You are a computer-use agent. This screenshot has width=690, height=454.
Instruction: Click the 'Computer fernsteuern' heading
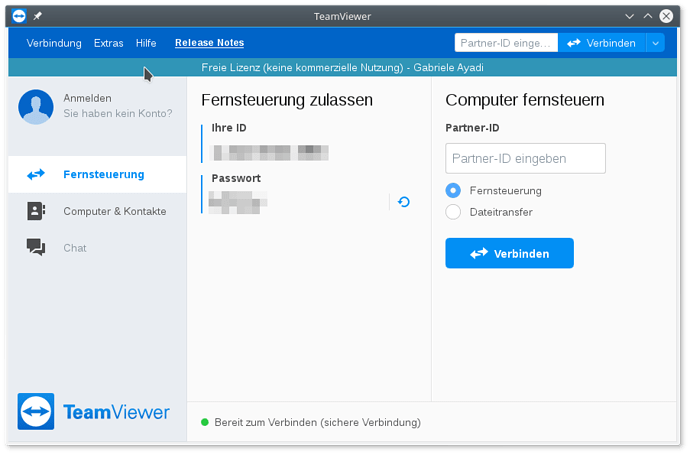pyautogui.click(x=525, y=100)
